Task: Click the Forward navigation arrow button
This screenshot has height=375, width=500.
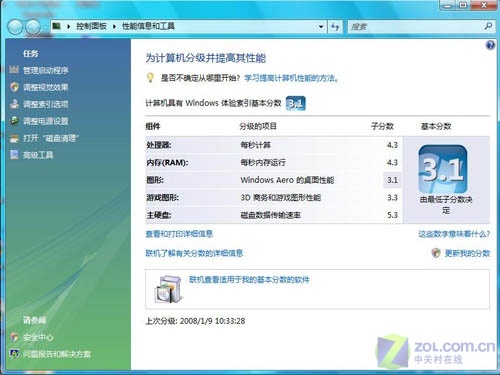Action: coord(33,27)
